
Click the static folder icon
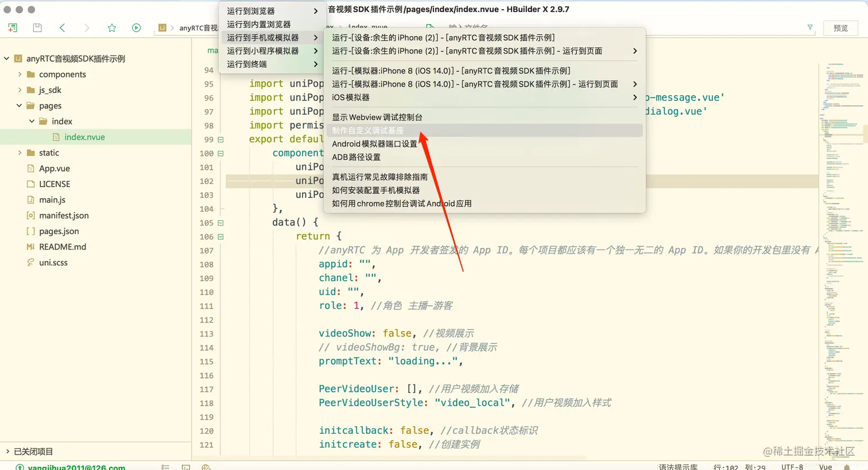coord(31,153)
